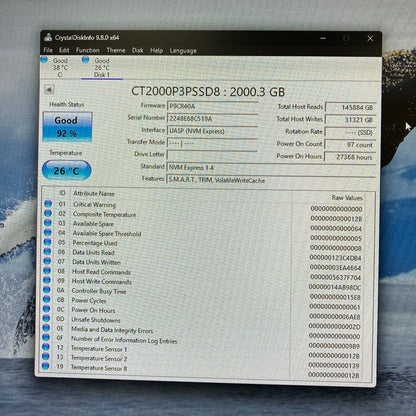Click the Firmware field showing P9CR40A
Viewport: 416px width, 416px height.
(x=212, y=107)
